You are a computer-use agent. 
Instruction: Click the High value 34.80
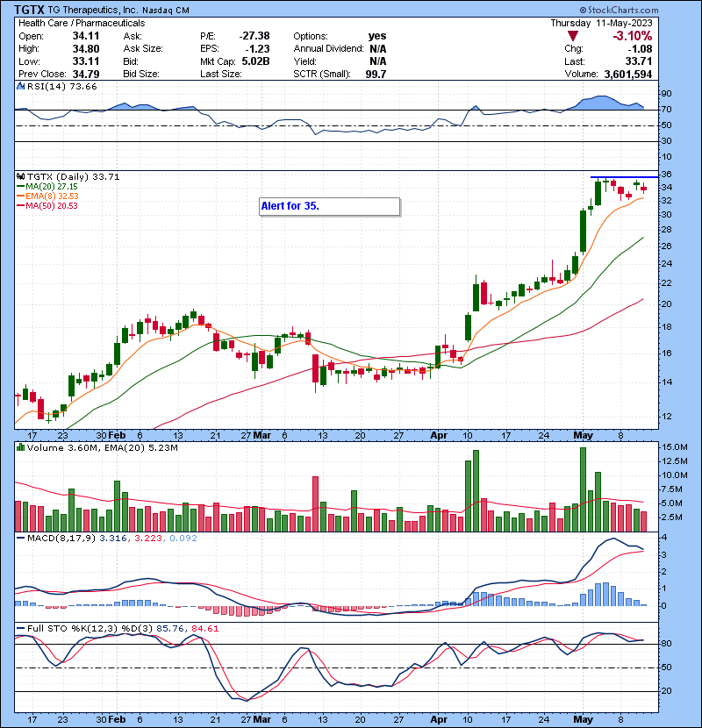click(86, 49)
